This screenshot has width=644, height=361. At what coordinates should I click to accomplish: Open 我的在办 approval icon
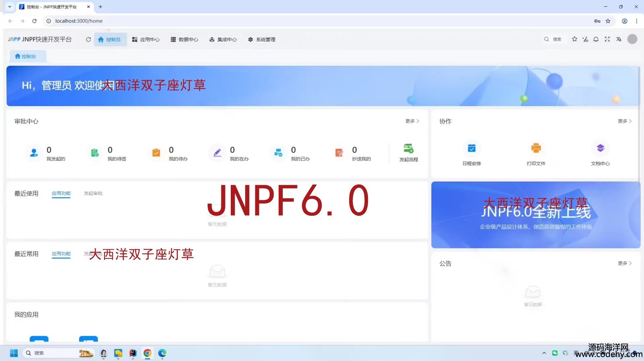pos(217,153)
